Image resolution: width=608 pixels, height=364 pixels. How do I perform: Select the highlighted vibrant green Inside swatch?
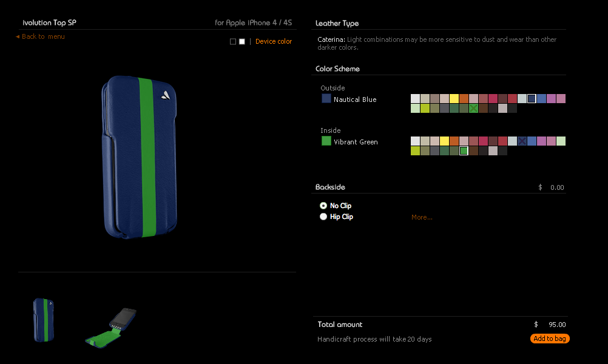(464, 150)
